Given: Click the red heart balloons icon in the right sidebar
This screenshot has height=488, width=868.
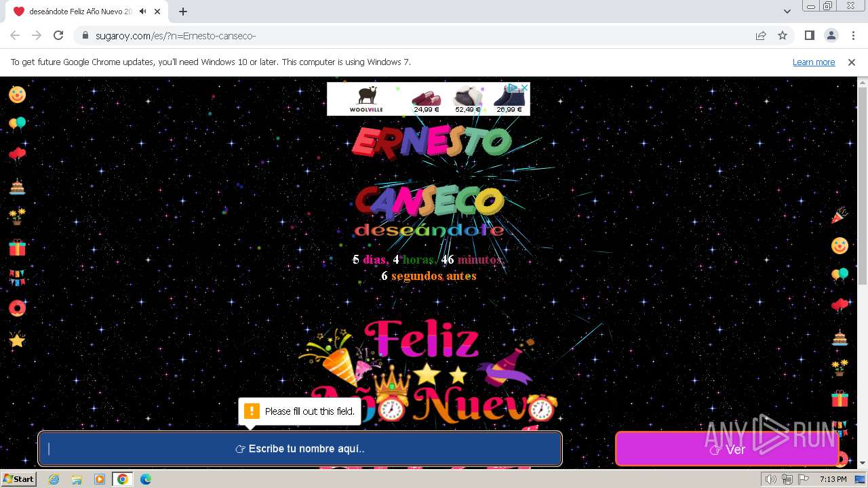Looking at the screenshot, I should [x=840, y=306].
